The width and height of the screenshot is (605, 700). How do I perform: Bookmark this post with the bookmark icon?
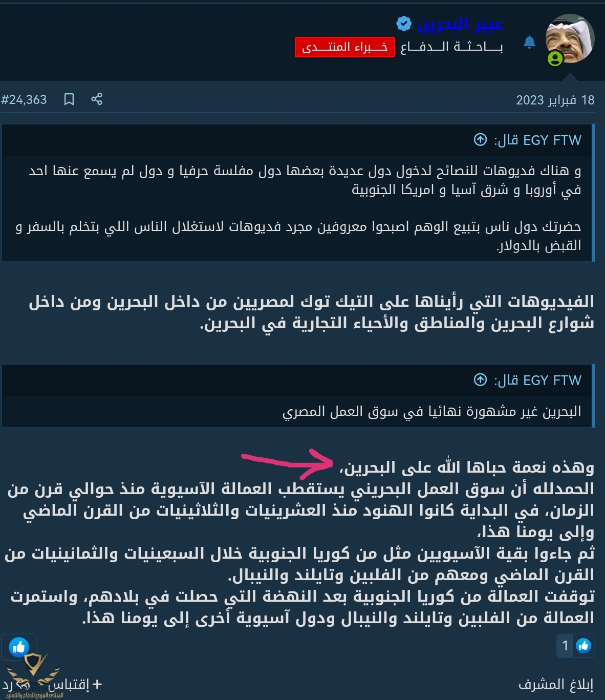69,99
